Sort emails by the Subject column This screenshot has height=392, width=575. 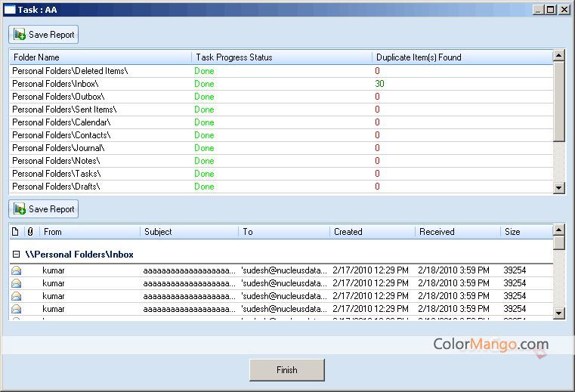[x=189, y=232]
